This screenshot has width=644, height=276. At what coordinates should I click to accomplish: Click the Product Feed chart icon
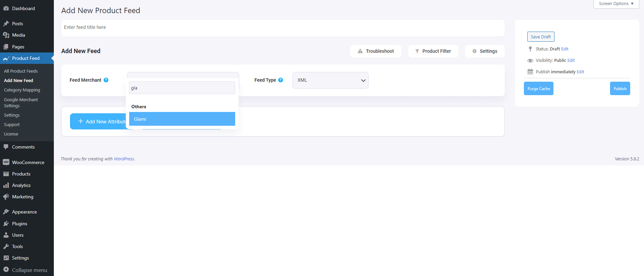pos(6,58)
